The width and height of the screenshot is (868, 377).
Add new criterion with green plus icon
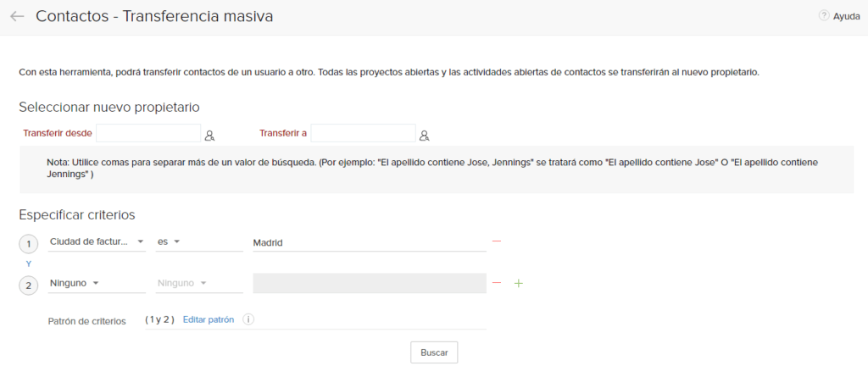[x=519, y=283]
